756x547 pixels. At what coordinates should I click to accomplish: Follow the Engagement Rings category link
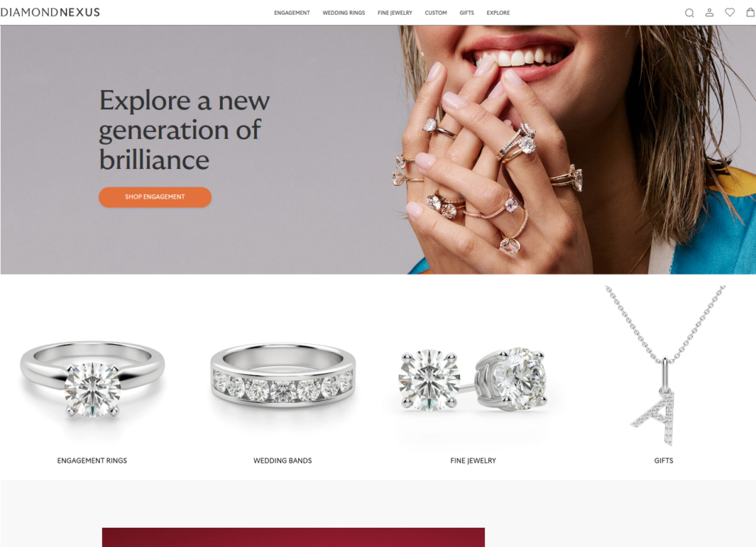pos(92,461)
